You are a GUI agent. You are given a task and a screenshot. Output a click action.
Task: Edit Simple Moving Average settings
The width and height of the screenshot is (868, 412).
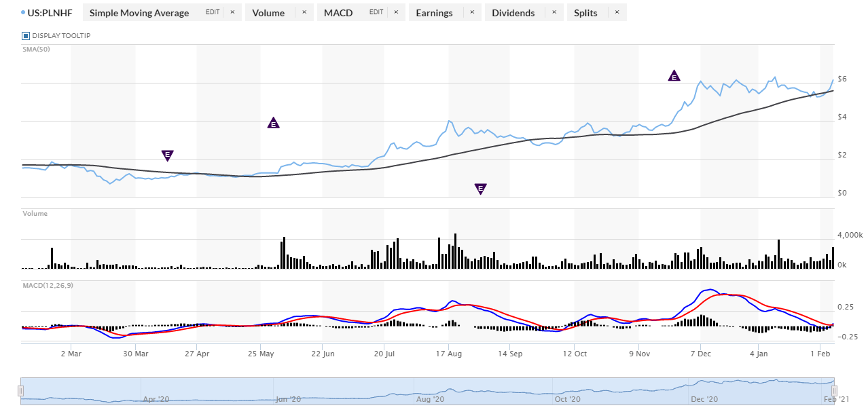coord(213,12)
